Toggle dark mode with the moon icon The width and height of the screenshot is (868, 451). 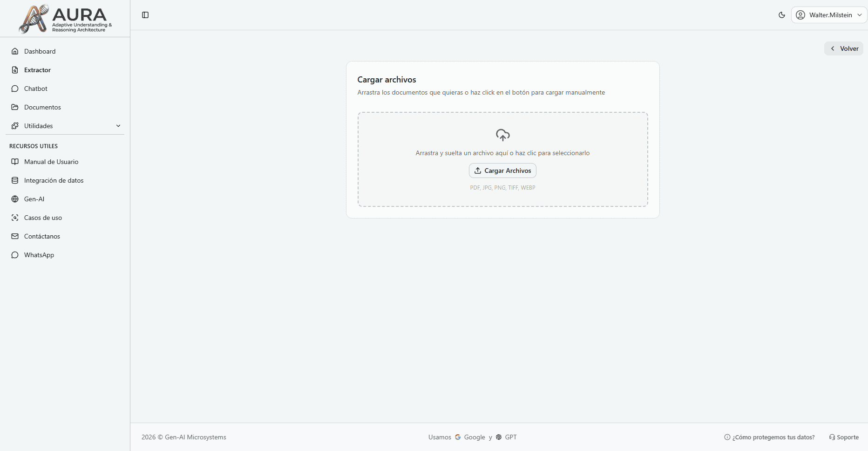[x=781, y=15]
